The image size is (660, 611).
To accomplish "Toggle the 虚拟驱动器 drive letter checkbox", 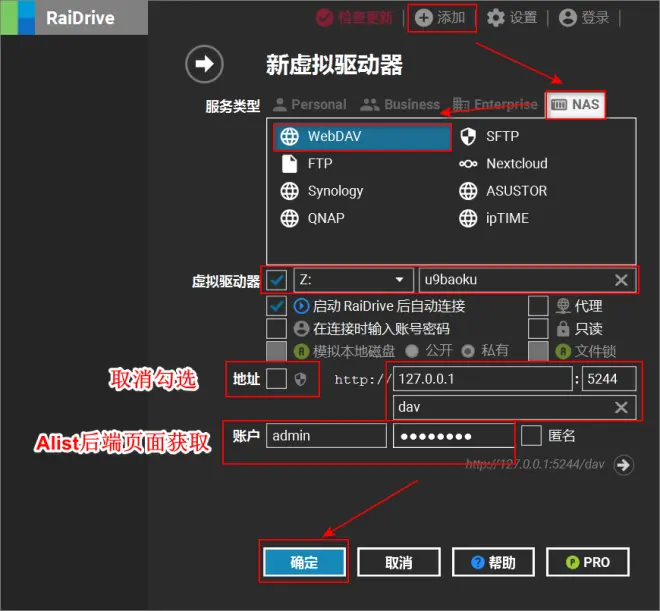I will 277,280.
